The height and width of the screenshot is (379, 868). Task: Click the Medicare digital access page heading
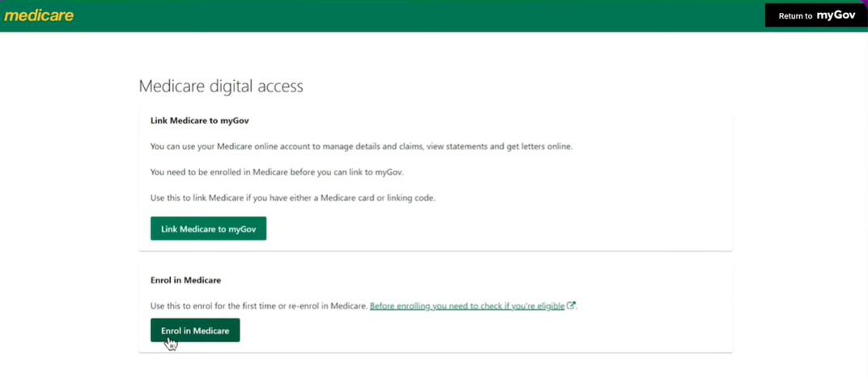tap(221, 86)
